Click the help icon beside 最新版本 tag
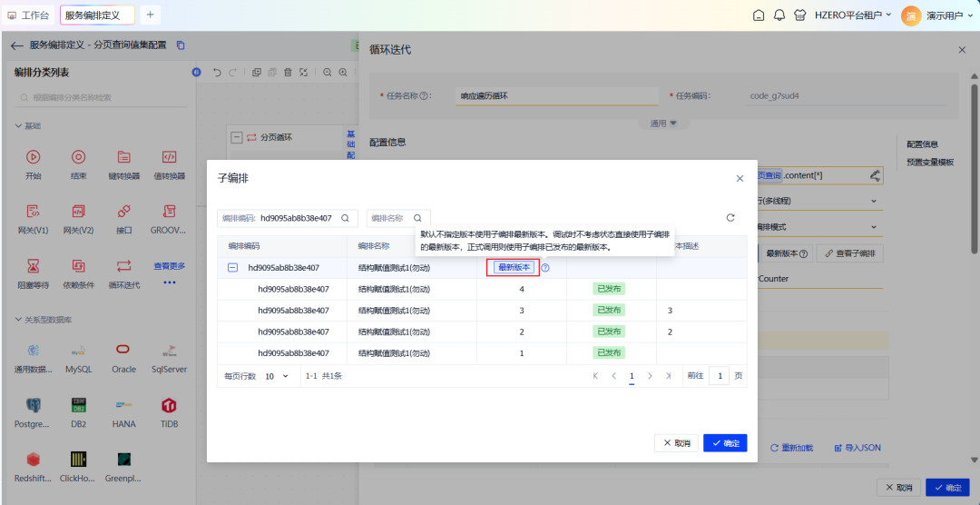 click(545, 268)
